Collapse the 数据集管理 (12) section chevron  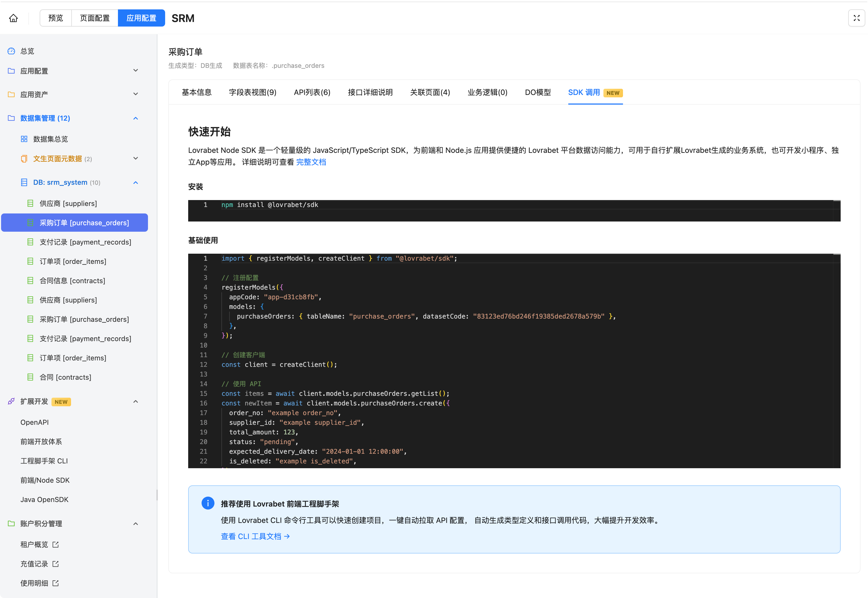(136, 118)
